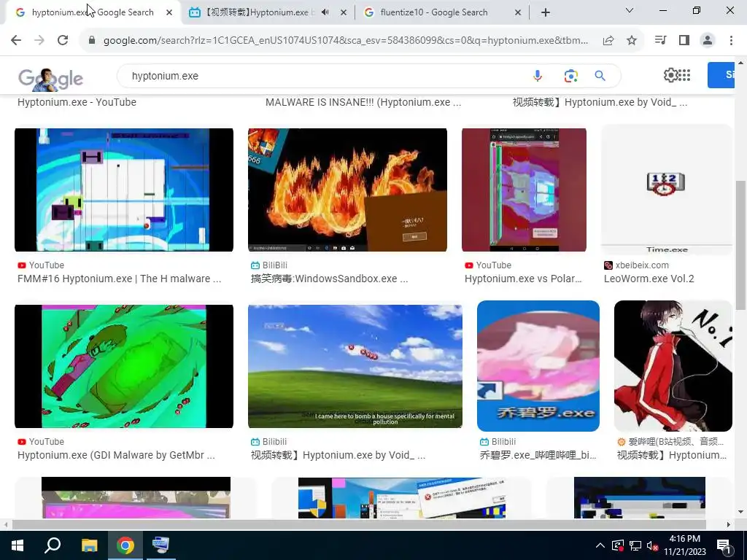Submit search with magnifier icon
This screenshot has height=560, width=747.
[x=600, y=76]
